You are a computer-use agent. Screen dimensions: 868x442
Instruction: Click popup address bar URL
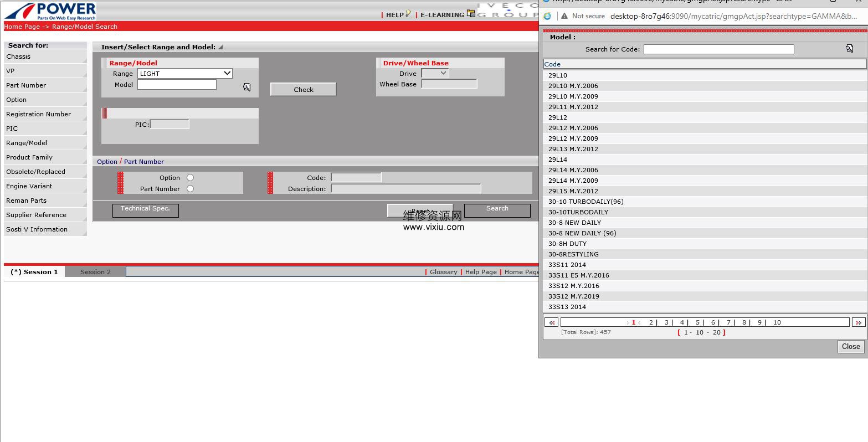click(733, 16)
